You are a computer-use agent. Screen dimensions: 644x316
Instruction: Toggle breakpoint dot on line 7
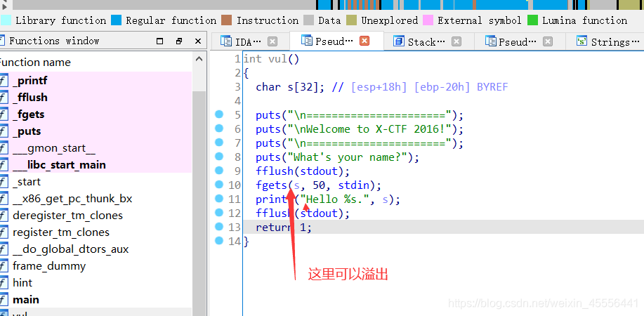219,142
